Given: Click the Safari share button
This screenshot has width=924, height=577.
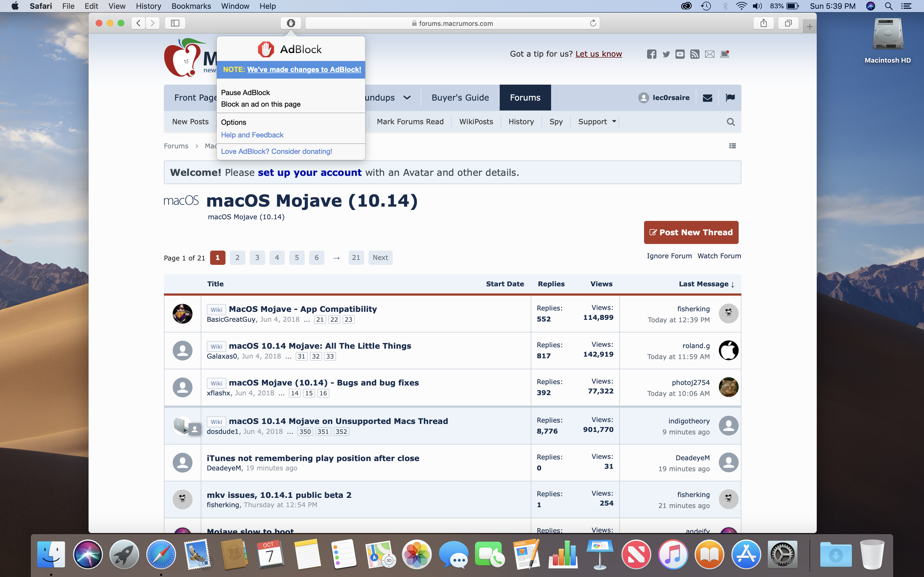Looking at the screenshot, I should (x=763, y=23).
